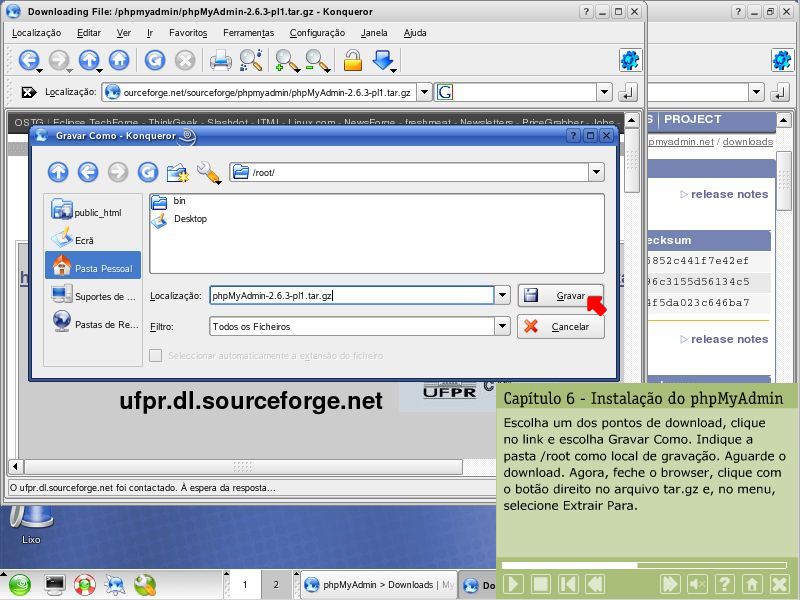Toggle automatic file extension selection checkbox
800x600 pixels.
(x=155, y=355)
